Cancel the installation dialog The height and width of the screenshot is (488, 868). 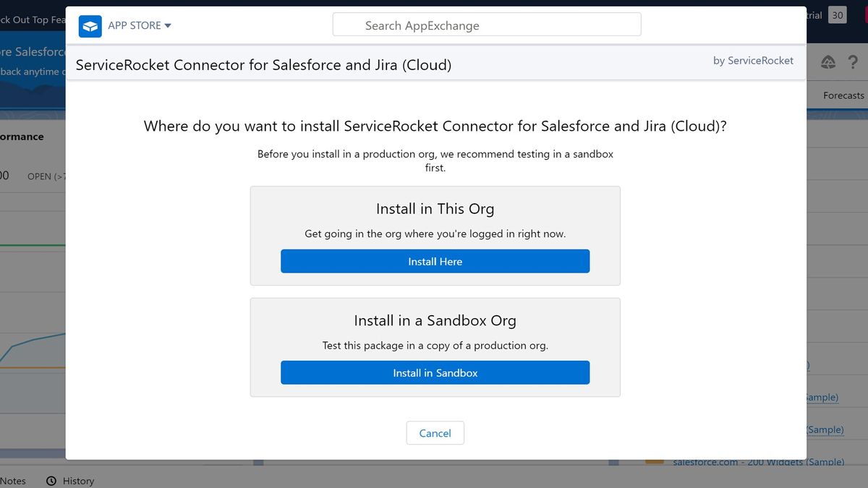coord(435,432)
